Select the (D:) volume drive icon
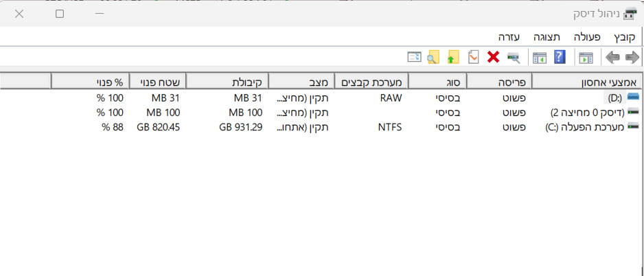644x276 pixels. pos(634,97)
